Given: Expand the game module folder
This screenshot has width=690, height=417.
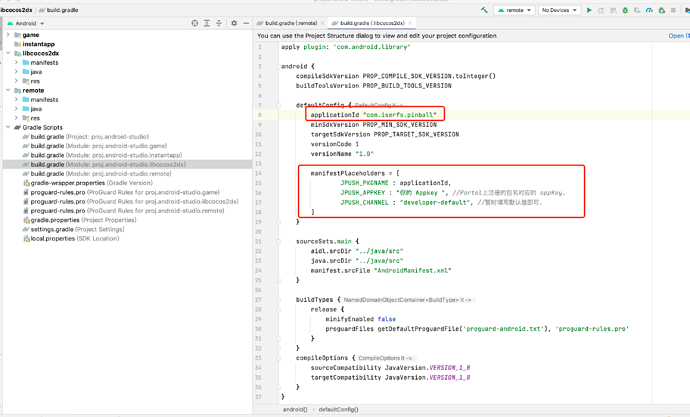Looking at the screenshot, I should [8, 35].
